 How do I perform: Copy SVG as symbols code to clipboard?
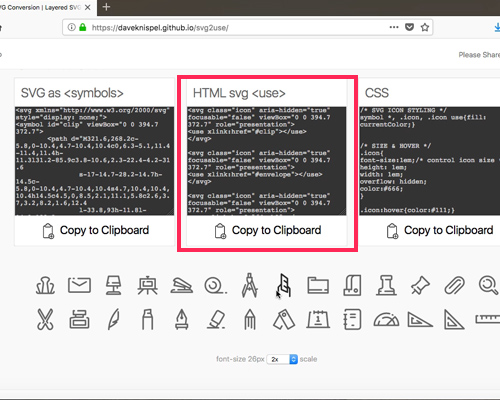[96, 230]
